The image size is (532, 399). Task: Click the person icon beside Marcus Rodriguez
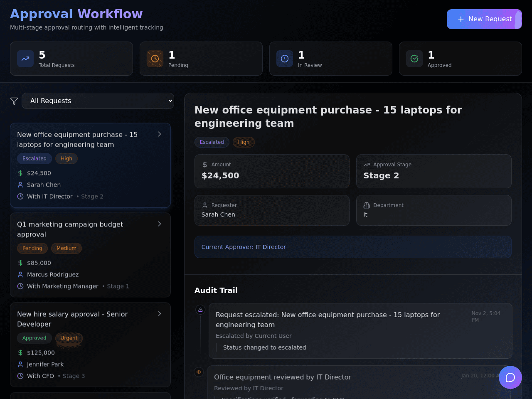pyautogui.click(x=20, y=275)
